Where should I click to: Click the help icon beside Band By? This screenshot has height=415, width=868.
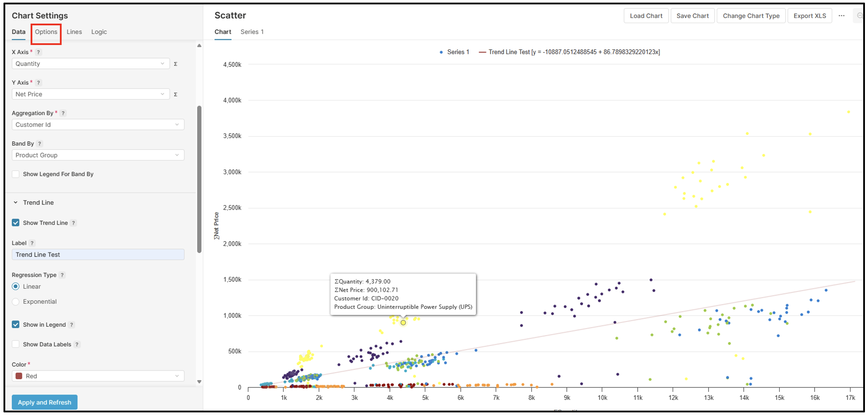39,144
